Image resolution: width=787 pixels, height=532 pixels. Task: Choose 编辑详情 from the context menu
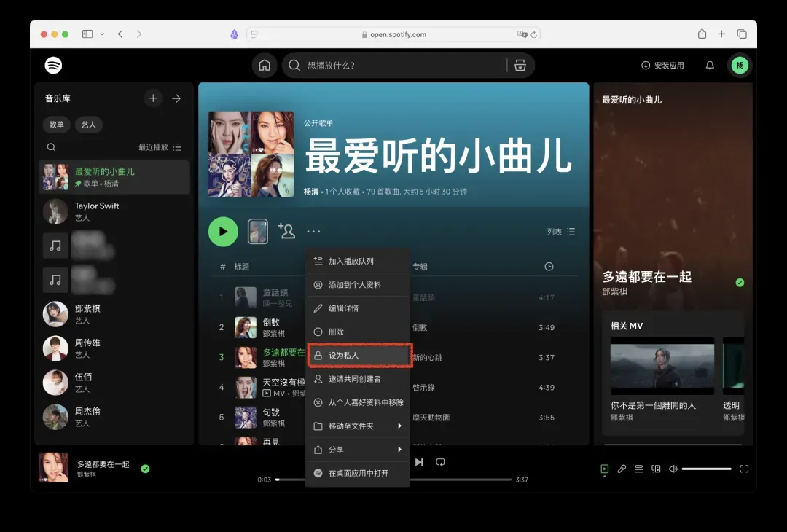pyautogui.click(x=359, y=308)
